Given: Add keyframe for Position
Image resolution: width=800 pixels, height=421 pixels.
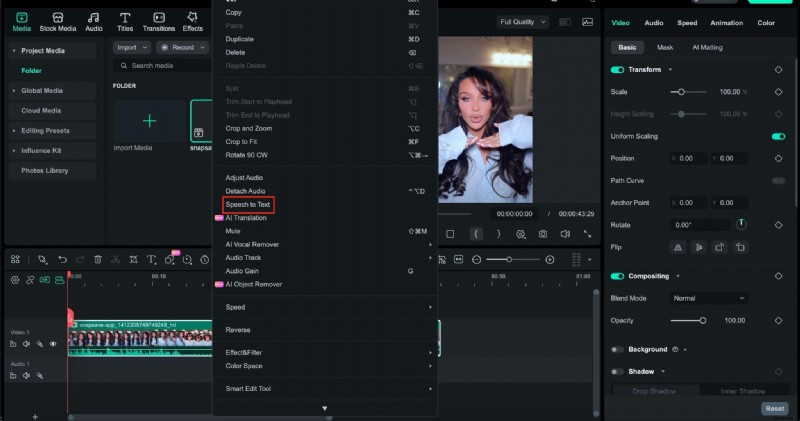Looking at the screenshot, I should point(779,158).
